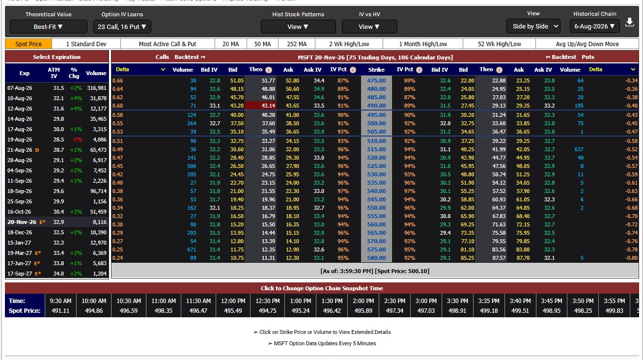Toggle the 252 MA highlight

[297, 44]
